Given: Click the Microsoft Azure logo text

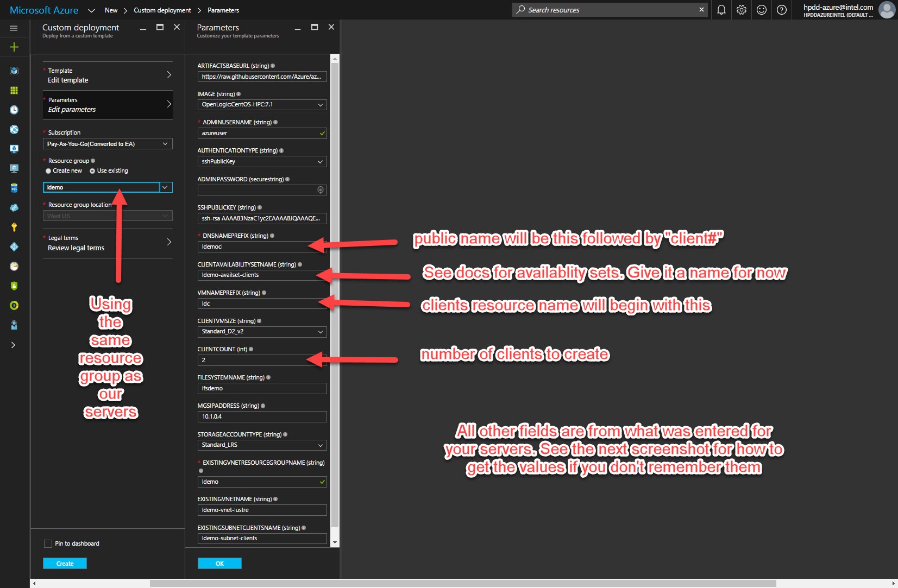Looking at the screenshot, I should tap(44, 10).
